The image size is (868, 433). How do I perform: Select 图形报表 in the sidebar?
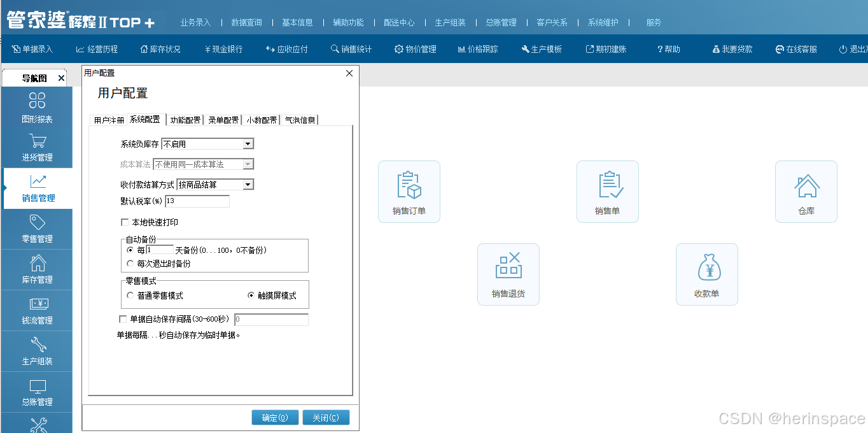click(x=38, y=108)
